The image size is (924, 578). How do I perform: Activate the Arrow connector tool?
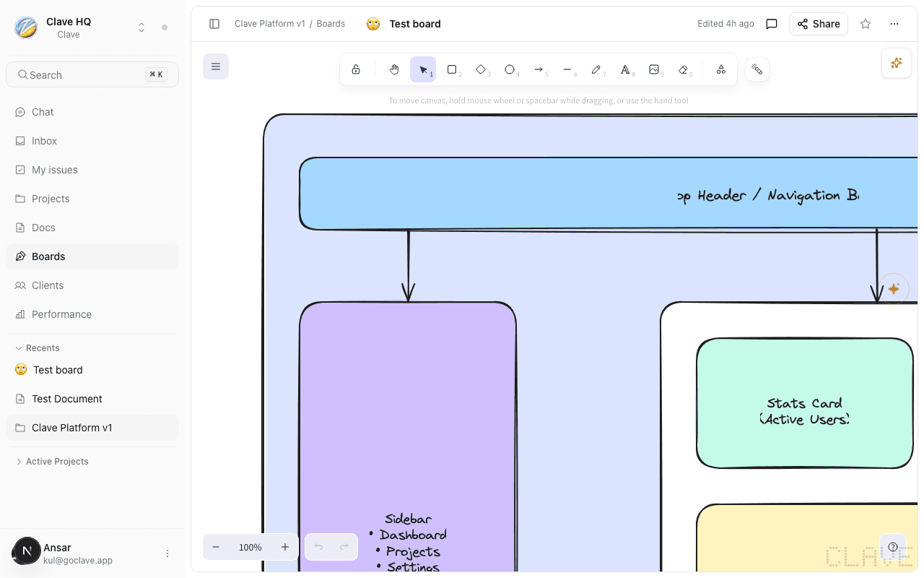pos(539,69)
